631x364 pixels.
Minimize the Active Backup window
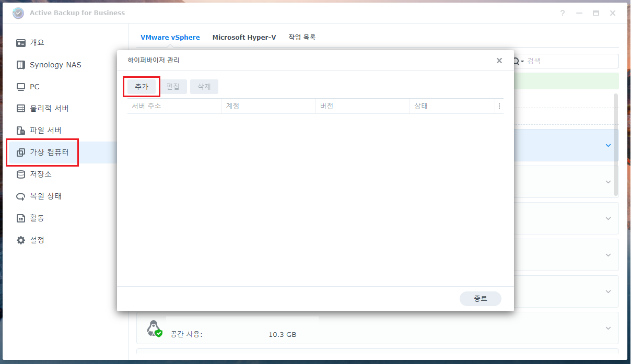point(579,13)
